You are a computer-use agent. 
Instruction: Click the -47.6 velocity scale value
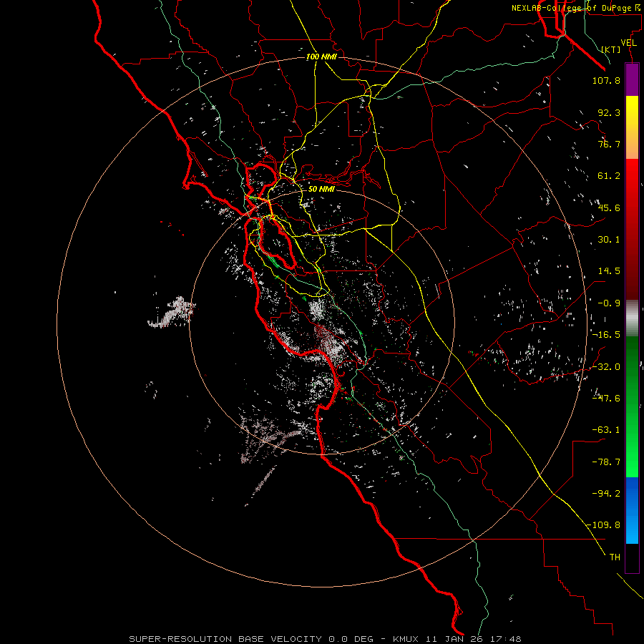tap(606, 399)
